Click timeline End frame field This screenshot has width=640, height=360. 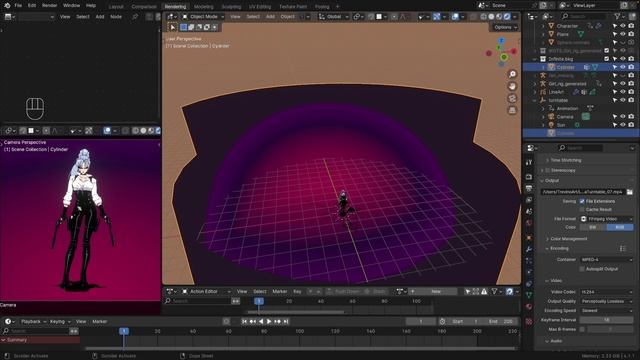click(500, 322)
